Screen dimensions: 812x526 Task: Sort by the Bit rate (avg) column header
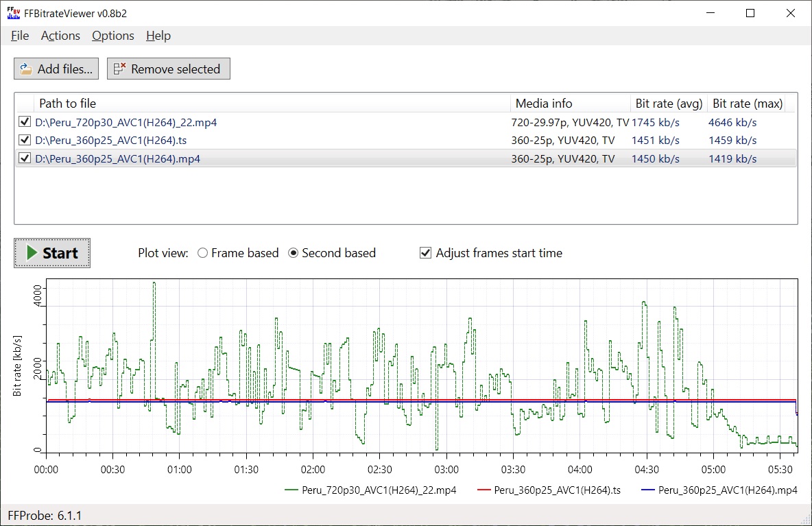[x=669, y=104]
